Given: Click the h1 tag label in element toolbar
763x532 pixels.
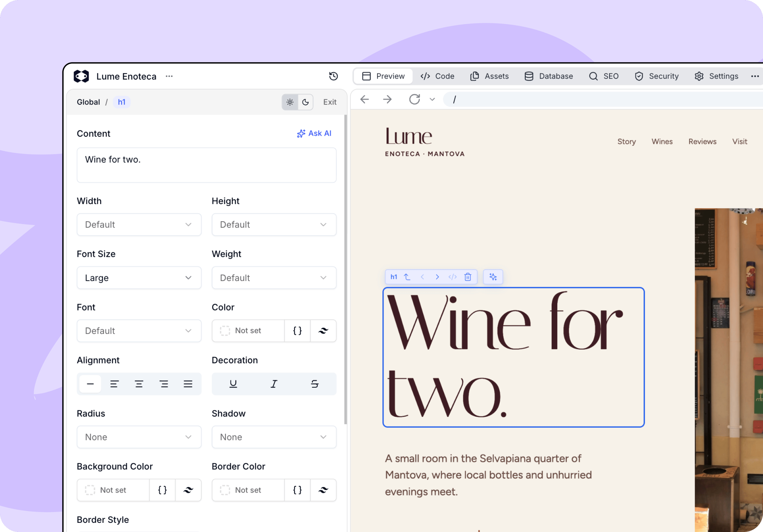Looking at the screenshot, I should click(394, 277).
